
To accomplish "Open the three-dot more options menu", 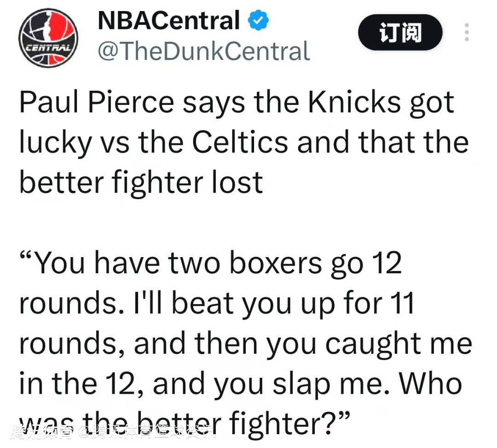I will coord(467,33).
